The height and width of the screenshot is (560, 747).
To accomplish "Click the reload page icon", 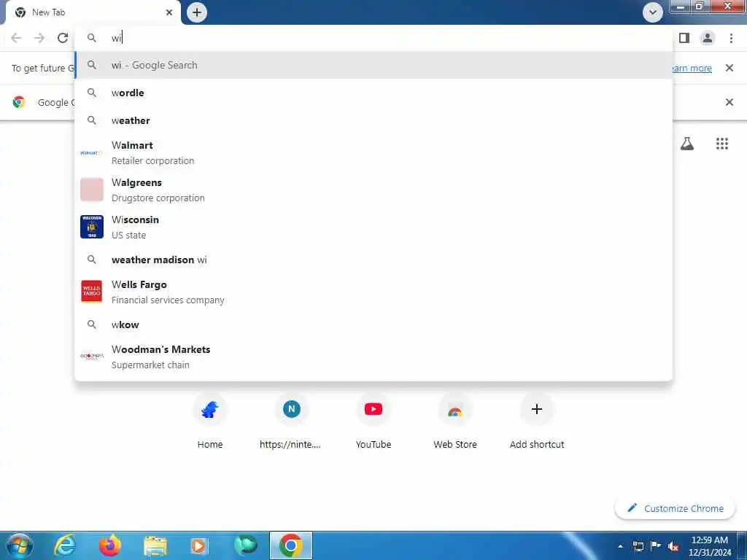I will point(63,38).
